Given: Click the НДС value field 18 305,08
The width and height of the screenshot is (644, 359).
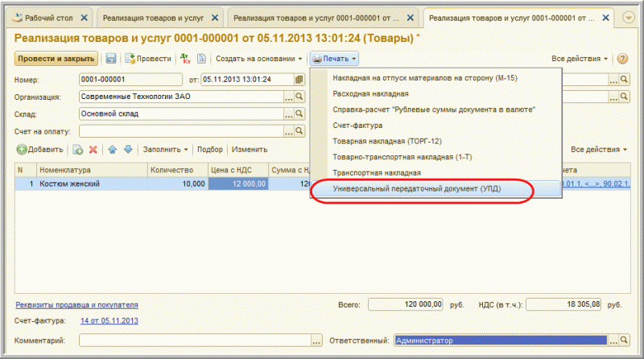Looking at the screenshot, I should tap(563, 304).
